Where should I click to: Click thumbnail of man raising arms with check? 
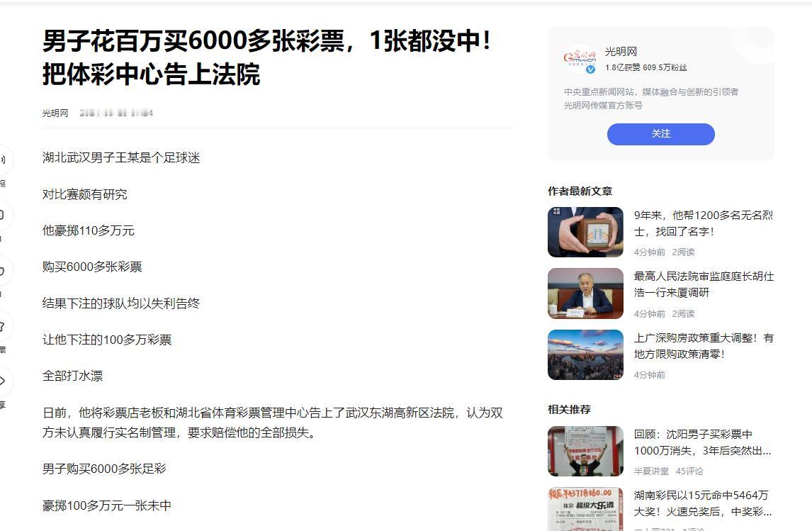[x=586, y=451]
